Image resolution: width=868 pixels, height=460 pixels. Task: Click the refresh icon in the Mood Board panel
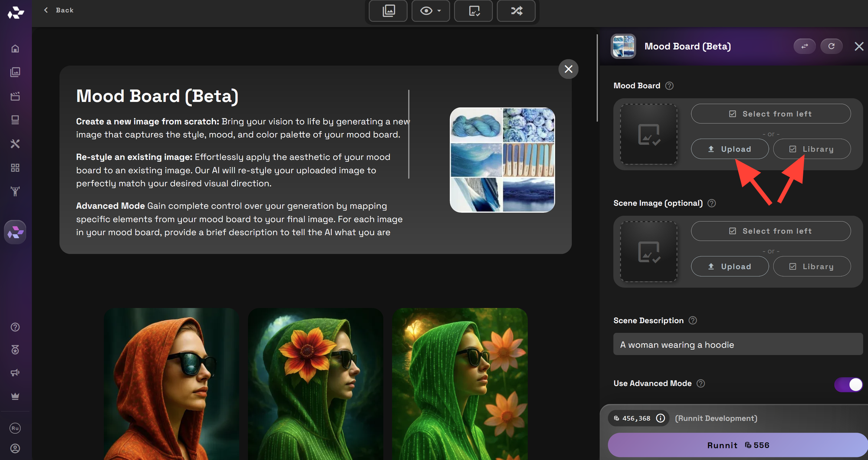click(x=832, y=46)
